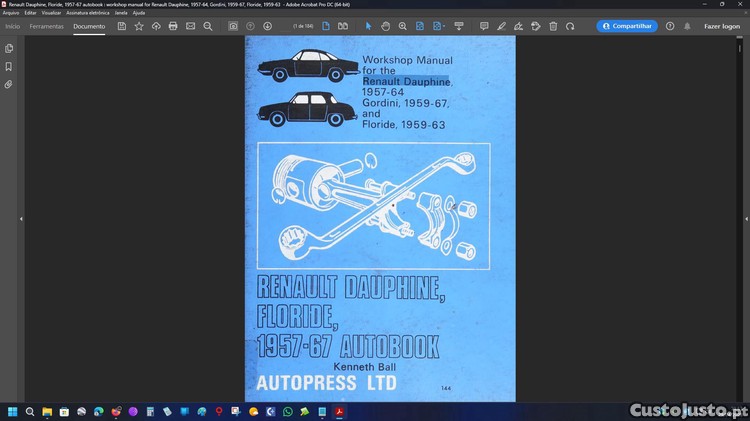Select the Hand pan tool
This screenshot has width=750, height=421.
[385, 26]
